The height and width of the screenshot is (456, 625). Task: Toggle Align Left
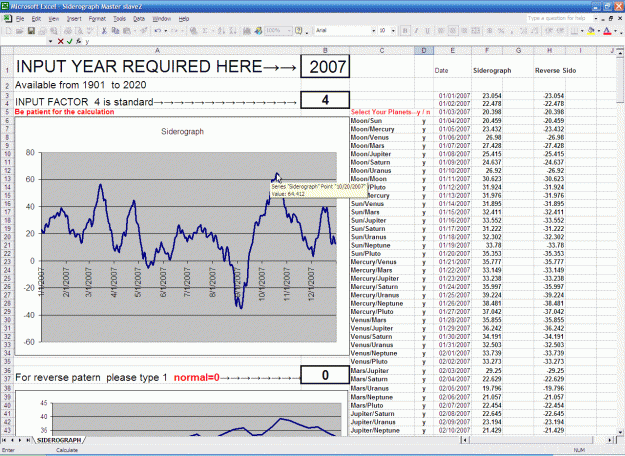pyautogui.click(x=441, y=31)
